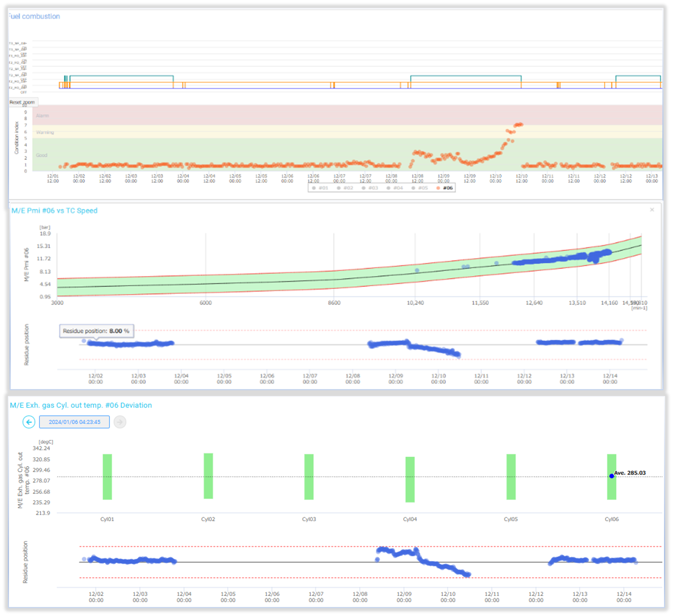Image resolution: width=673 pixels, height=616 pixels.
Task: Toggle legend series #05
Action: tap(420, 188)
